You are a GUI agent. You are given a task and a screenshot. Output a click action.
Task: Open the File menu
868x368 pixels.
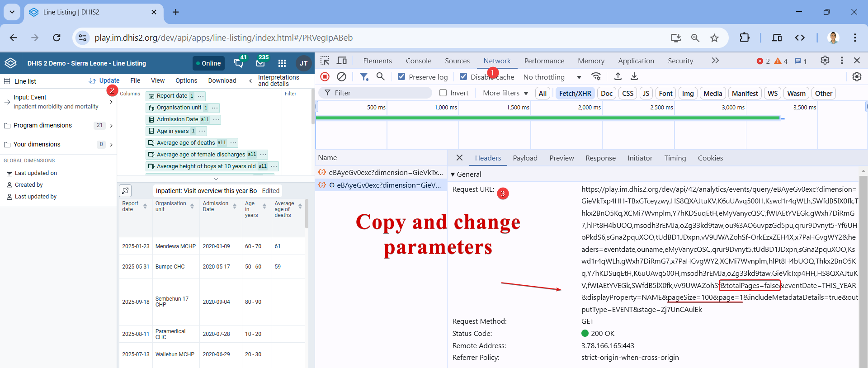point(135,80)
